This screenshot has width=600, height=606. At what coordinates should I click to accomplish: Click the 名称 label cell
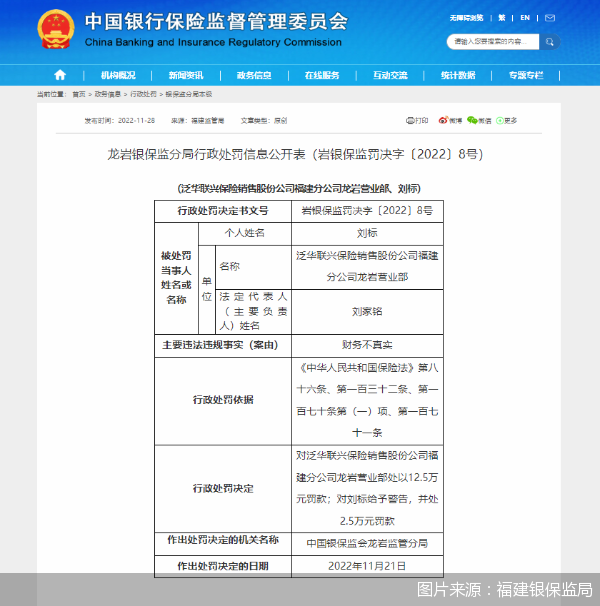pyautogui.click(x=253, y=267)
